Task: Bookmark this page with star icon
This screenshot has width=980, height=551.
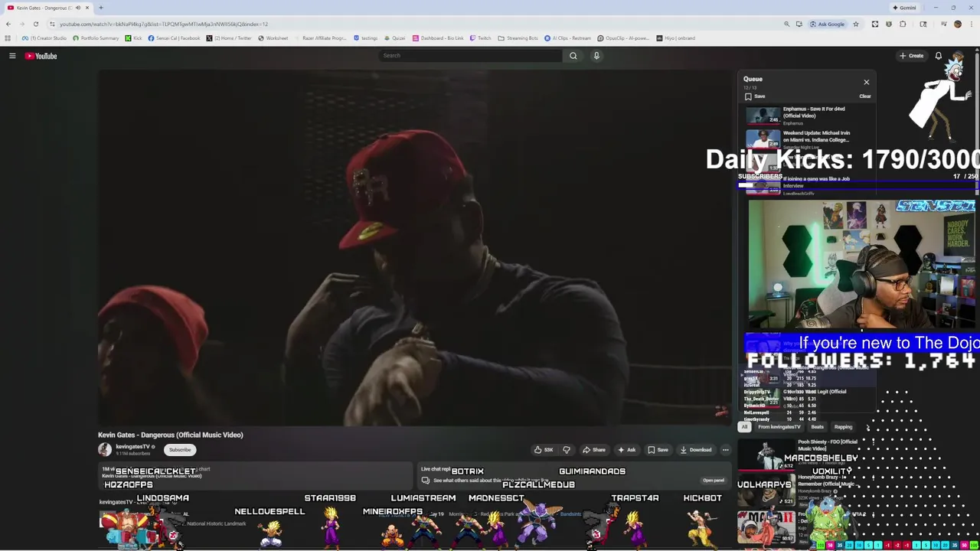Action: click(856, 24)
